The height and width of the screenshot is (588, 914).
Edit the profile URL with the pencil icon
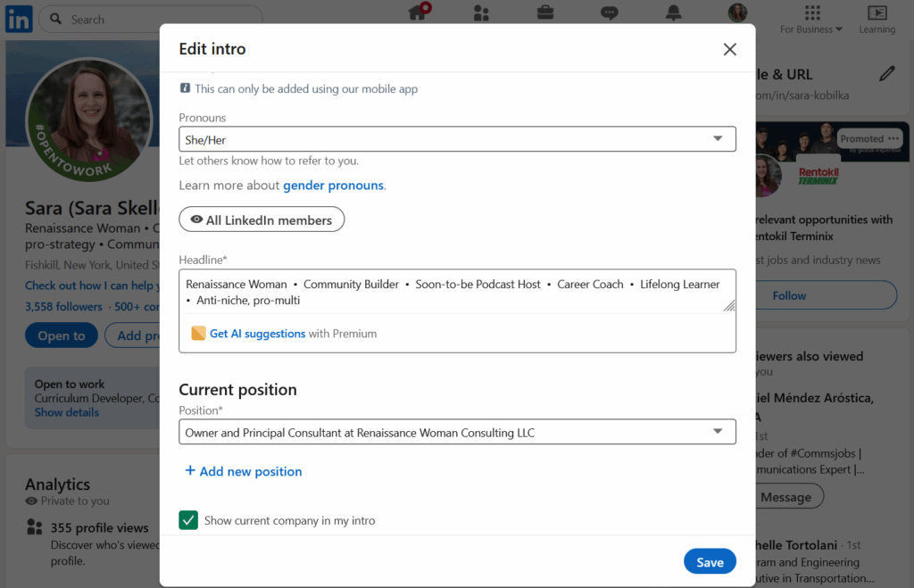[x=888, y=73]
